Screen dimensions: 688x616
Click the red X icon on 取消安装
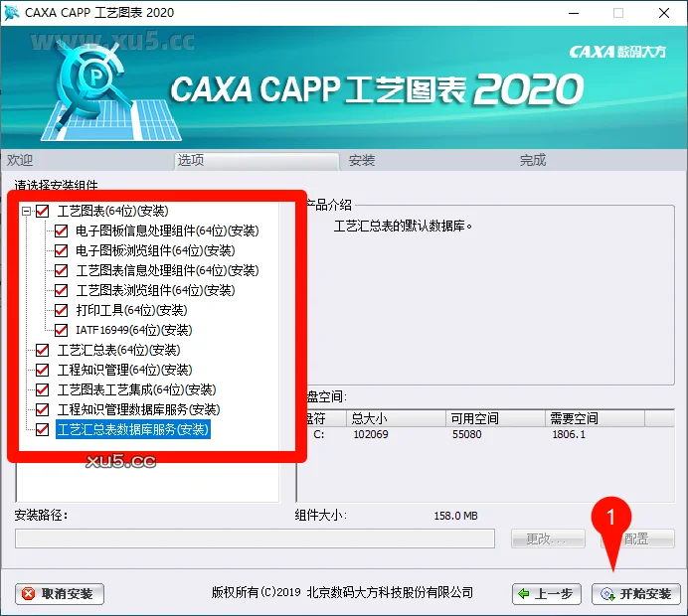(x=30, y=594)
